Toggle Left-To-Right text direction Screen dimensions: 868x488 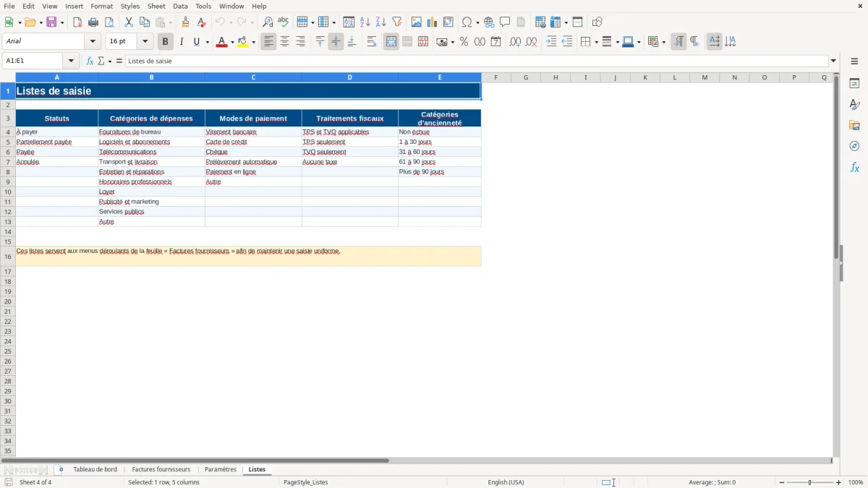[x=678, y=42]
